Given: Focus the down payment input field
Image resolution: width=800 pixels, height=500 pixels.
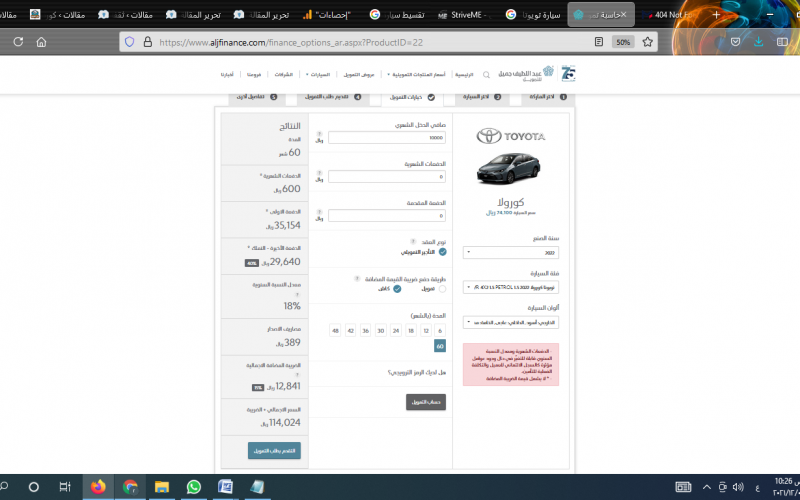Looking at the screenshot, I should pos(387,216).
